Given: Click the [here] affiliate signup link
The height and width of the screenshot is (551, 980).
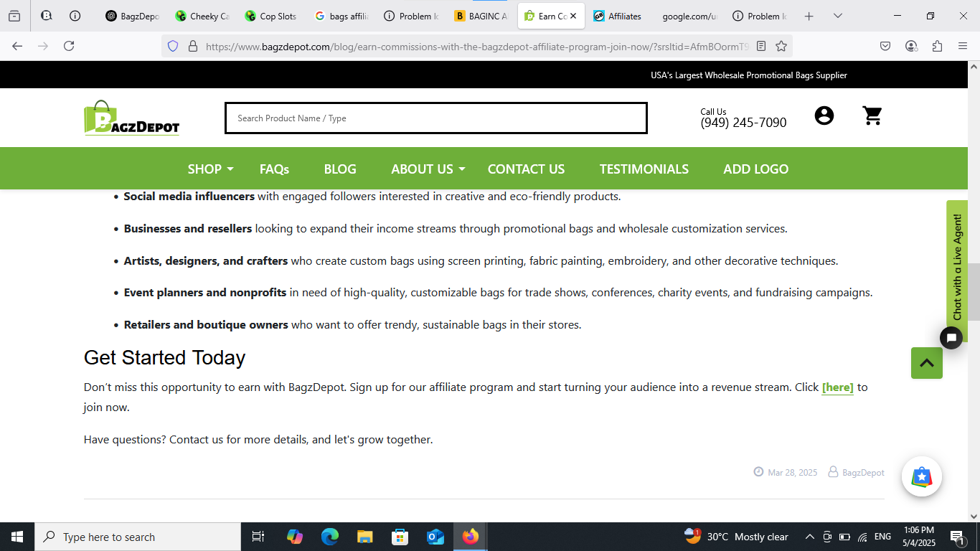Looking at the screenshot, I should 838,387.
